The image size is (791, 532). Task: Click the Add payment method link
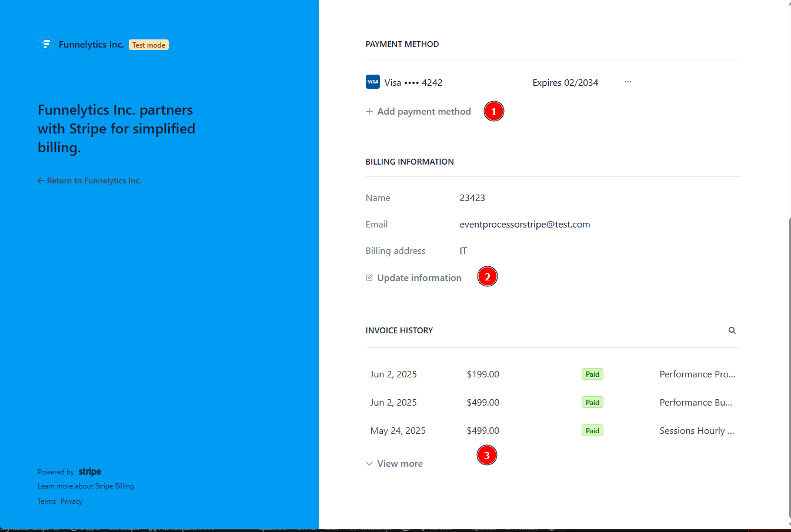pos(418,112)
